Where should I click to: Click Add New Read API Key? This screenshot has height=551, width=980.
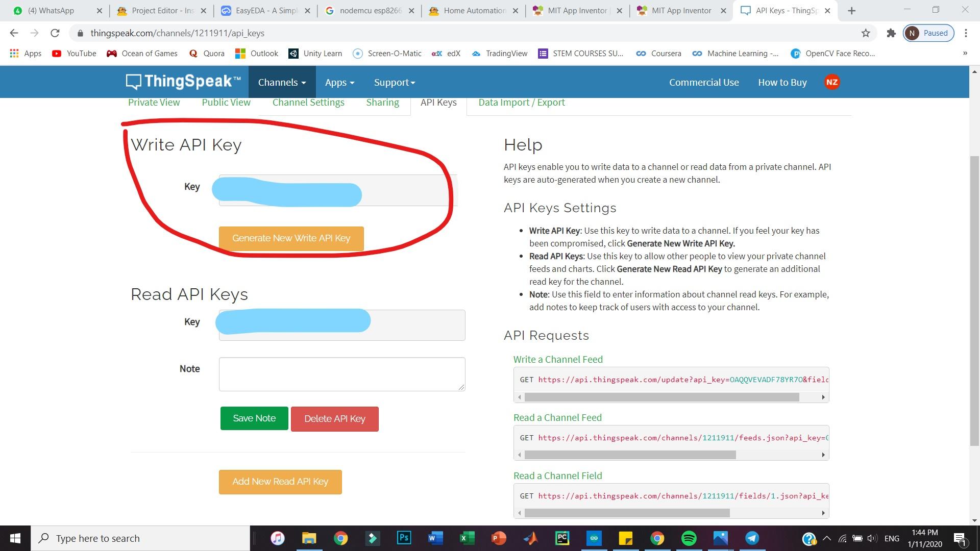point(280,482)
